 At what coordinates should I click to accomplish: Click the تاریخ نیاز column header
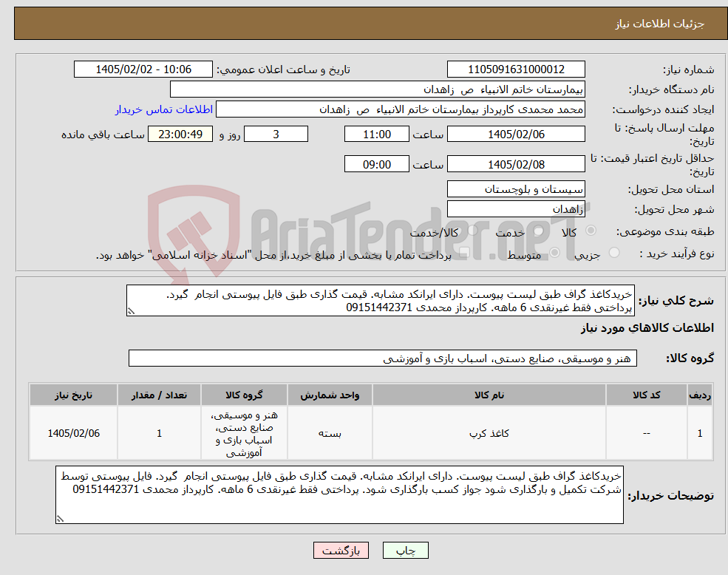point(73,395)
